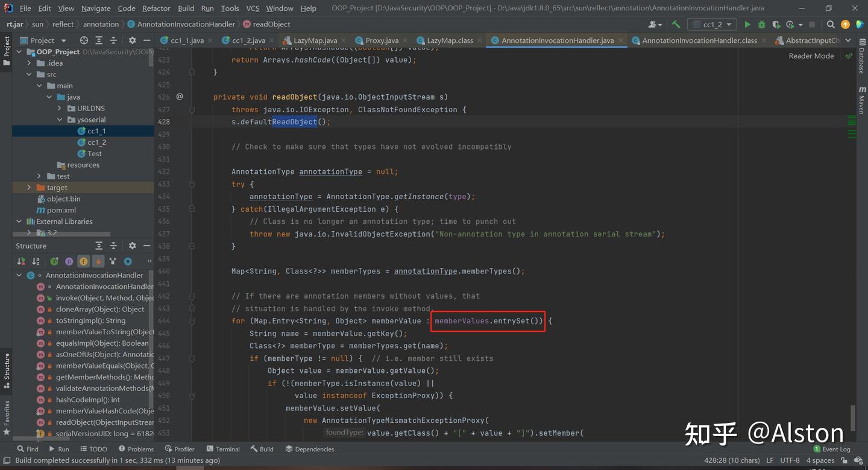The width and height of the screenshot is (868, 470).
Task: Click the UTF-8 encoding in status bar
Action: tap(790, 460)
